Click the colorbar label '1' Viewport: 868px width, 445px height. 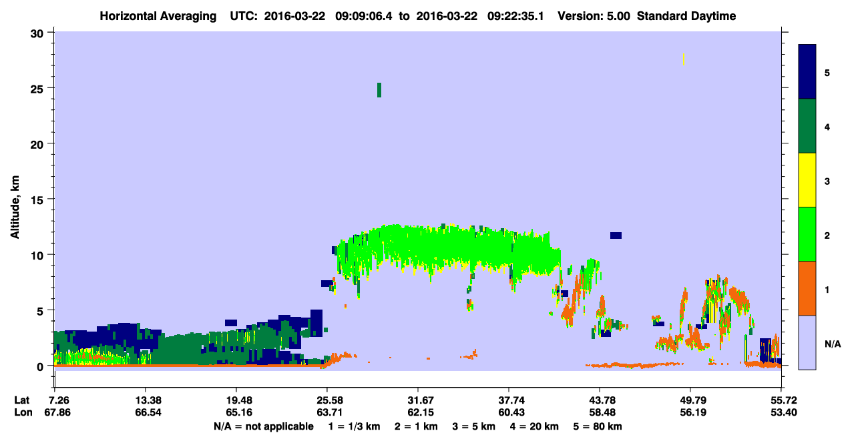pyautogui.click(x=827, y=288)
